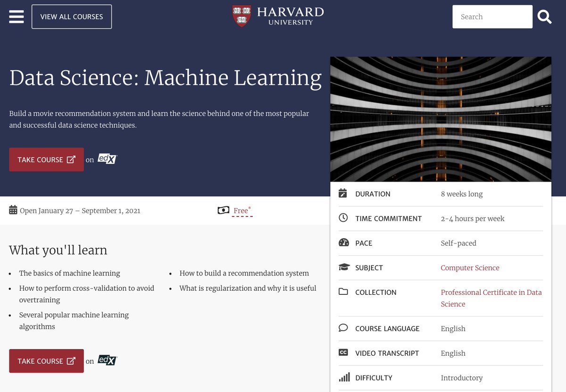The image size is (566, 392).
Task: Click the course hero building image
Action: (441, 119)
